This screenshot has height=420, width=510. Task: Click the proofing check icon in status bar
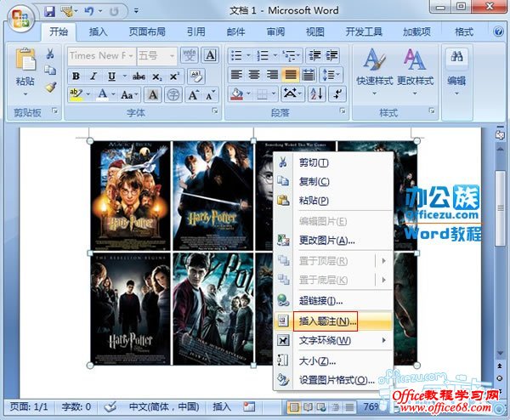pos(110,406)
